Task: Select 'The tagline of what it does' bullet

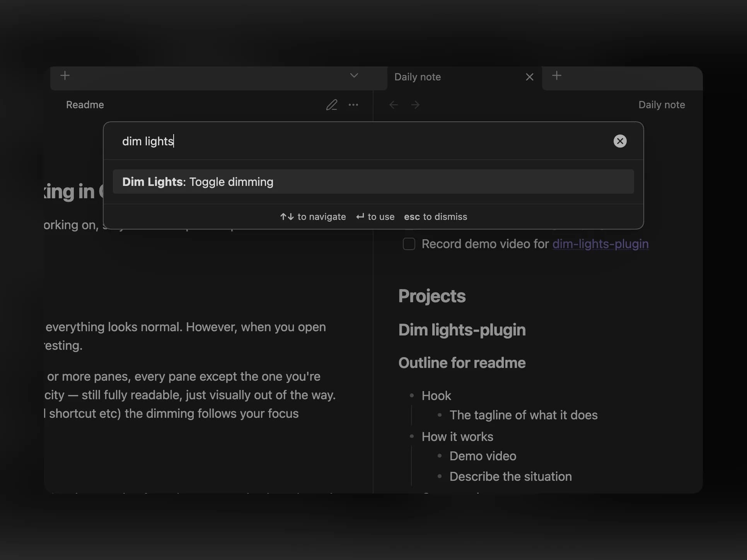Action: (x=524, y=415)
